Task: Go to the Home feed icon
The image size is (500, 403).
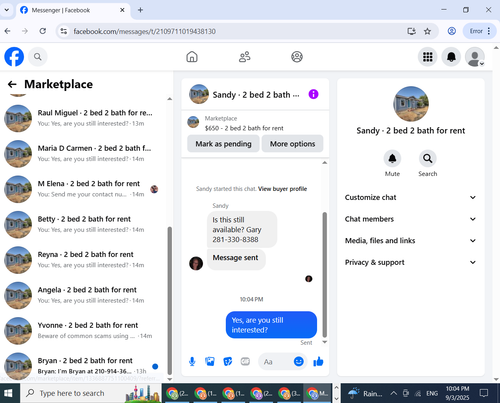Action: tap(192, 57)
